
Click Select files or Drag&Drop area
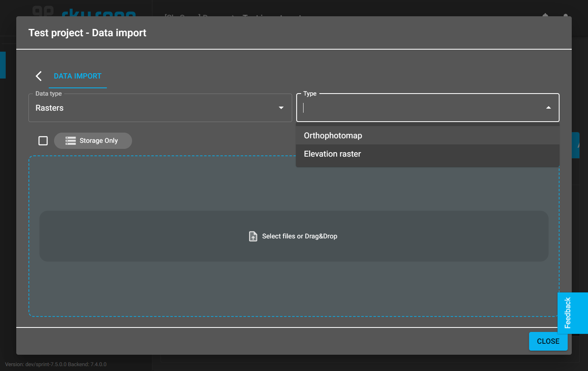pyautogui.click(x=294, y=236)
